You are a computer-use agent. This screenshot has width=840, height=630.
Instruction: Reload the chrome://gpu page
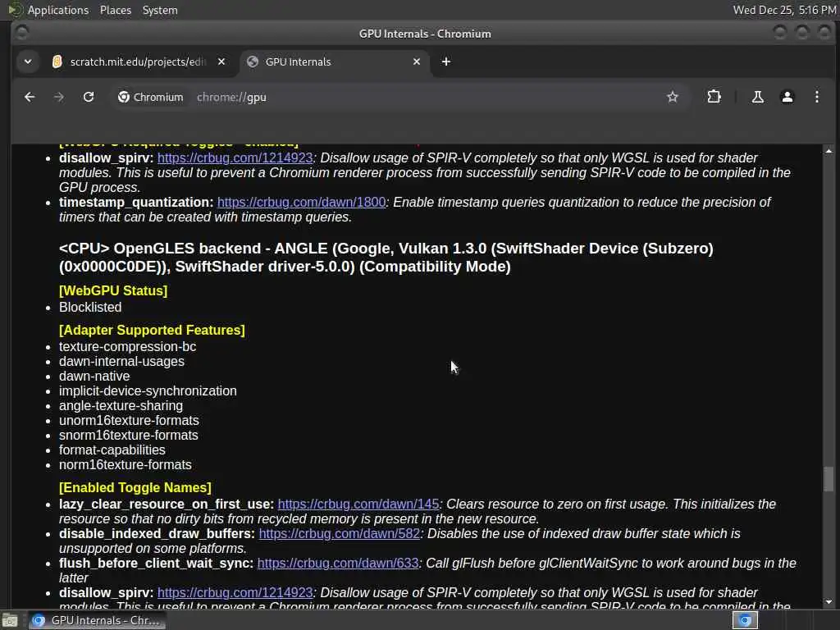tap(89, 97)
